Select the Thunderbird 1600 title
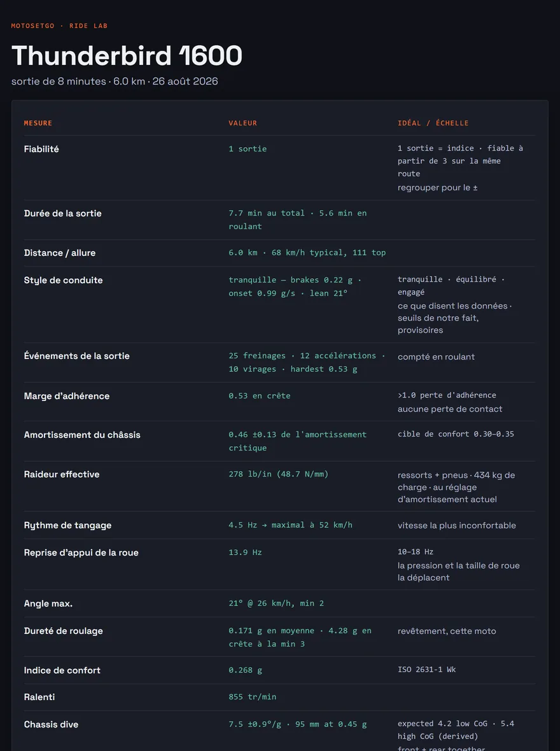The width and height of the screenshot is (560, 751). (127, 55)
